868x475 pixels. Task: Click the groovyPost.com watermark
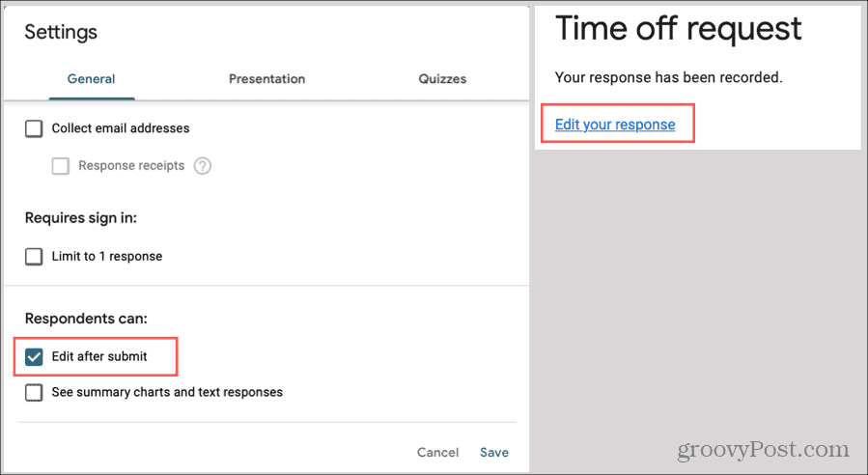pyautogui.click(x=763, y=450)
